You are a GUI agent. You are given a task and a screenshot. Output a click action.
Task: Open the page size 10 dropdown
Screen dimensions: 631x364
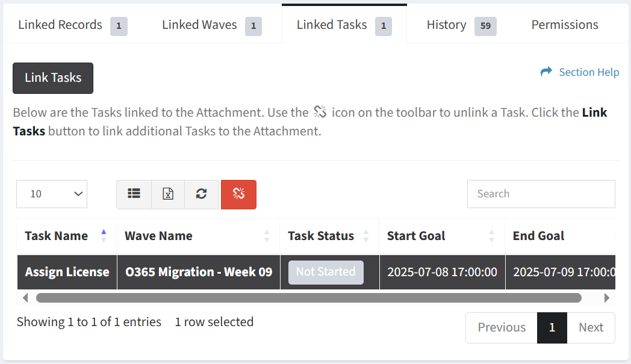click(x=52, y=194)
